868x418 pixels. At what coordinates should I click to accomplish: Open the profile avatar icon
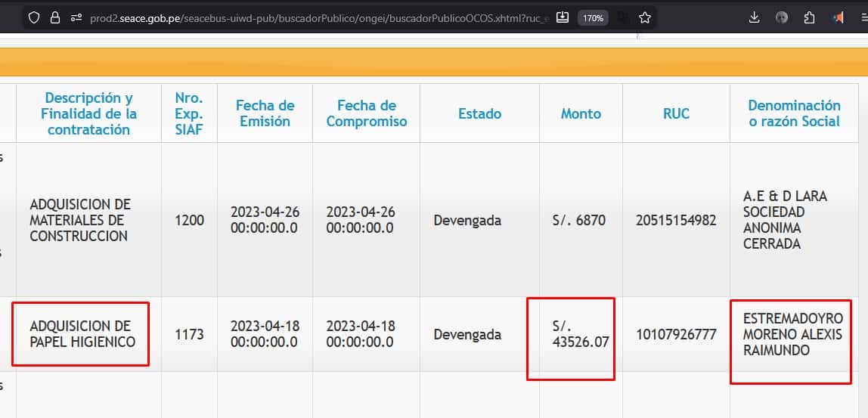click(x=782, y=17)
